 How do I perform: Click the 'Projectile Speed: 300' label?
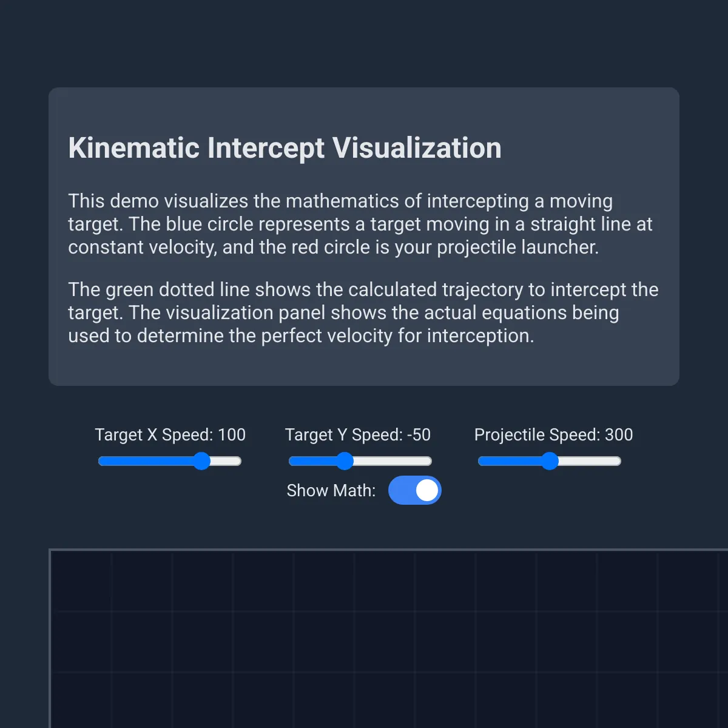tap(553, 435)
